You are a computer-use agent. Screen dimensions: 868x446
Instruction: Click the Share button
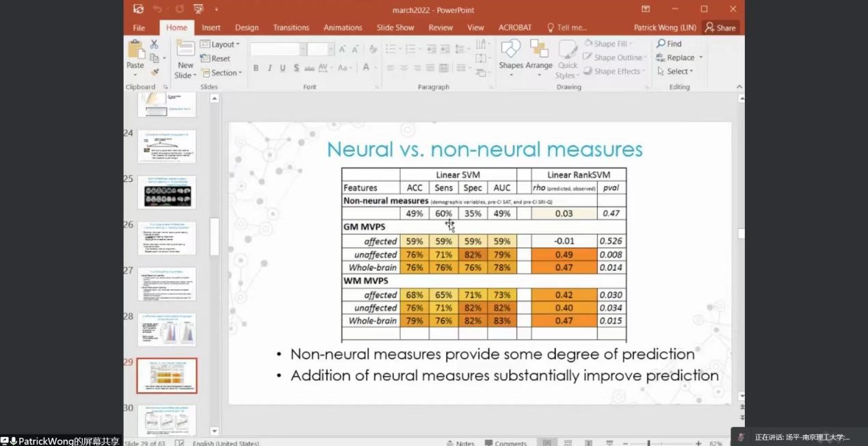pyautogui.click(x=721, y=28)
